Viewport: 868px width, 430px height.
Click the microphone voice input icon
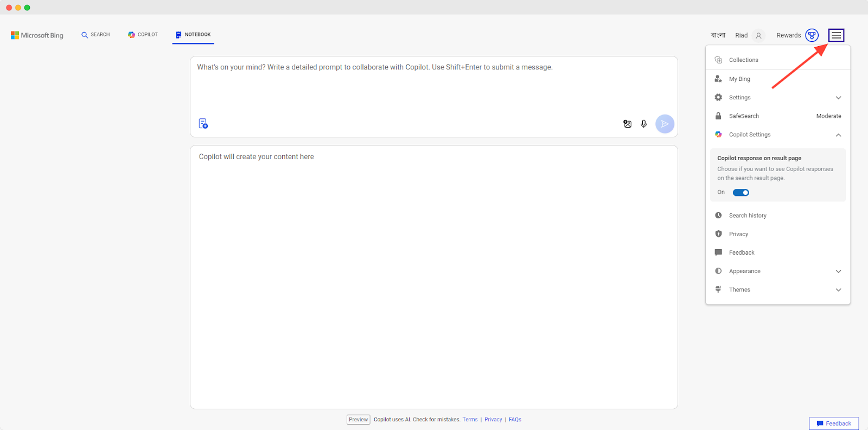coord(644,124)
